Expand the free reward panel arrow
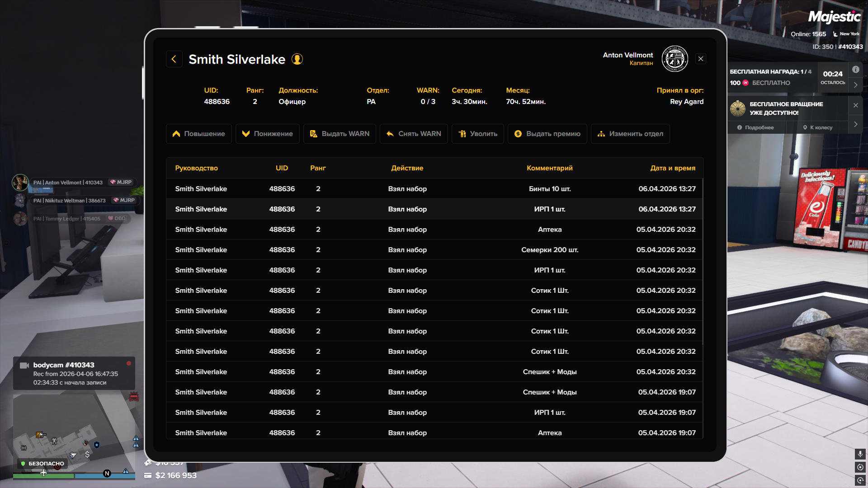 point(855,85)
